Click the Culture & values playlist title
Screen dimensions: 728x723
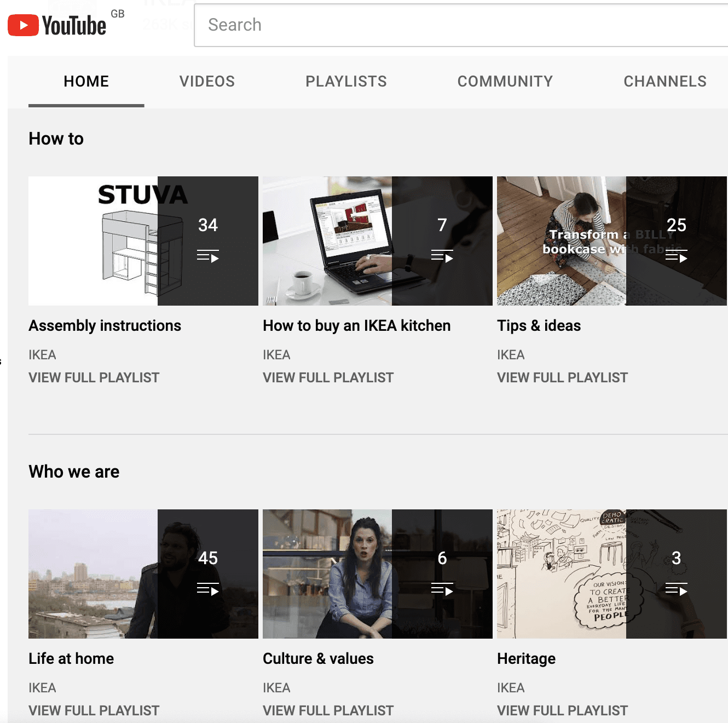click(318, 659)
